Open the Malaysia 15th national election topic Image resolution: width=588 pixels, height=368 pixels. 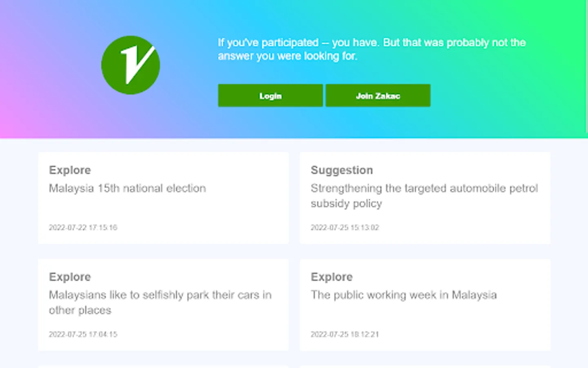coord(127,188)
